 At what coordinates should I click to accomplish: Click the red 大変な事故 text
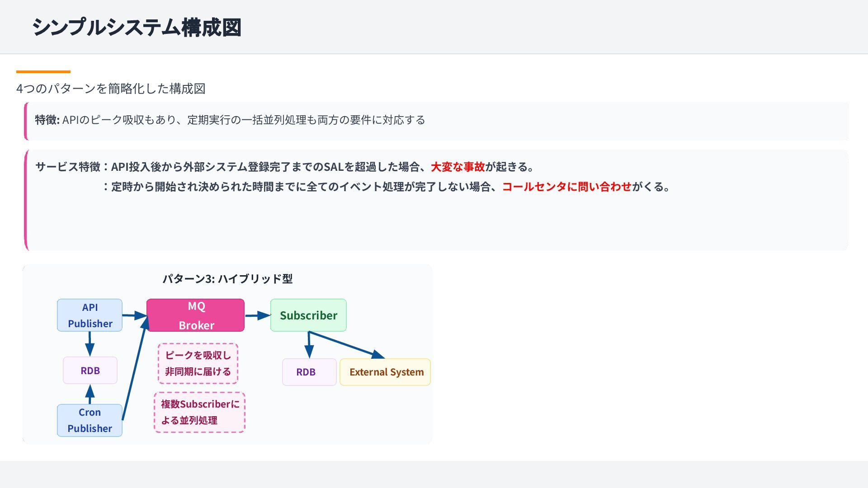point(458,167)
